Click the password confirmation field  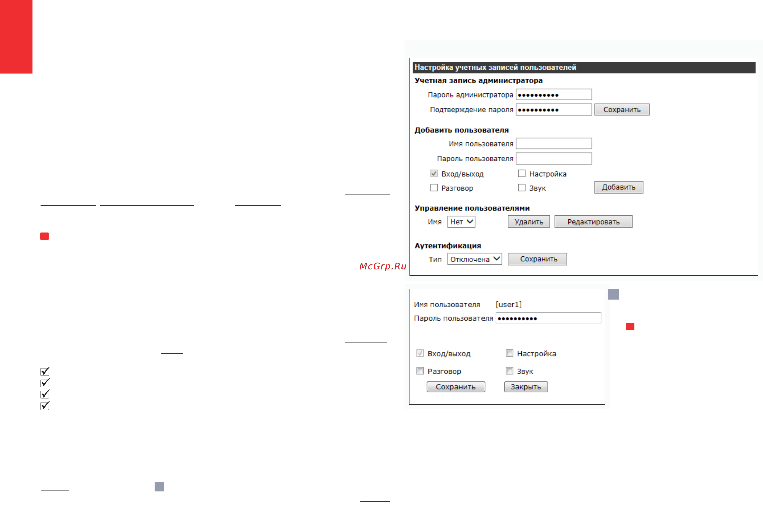tap(554, 109)
